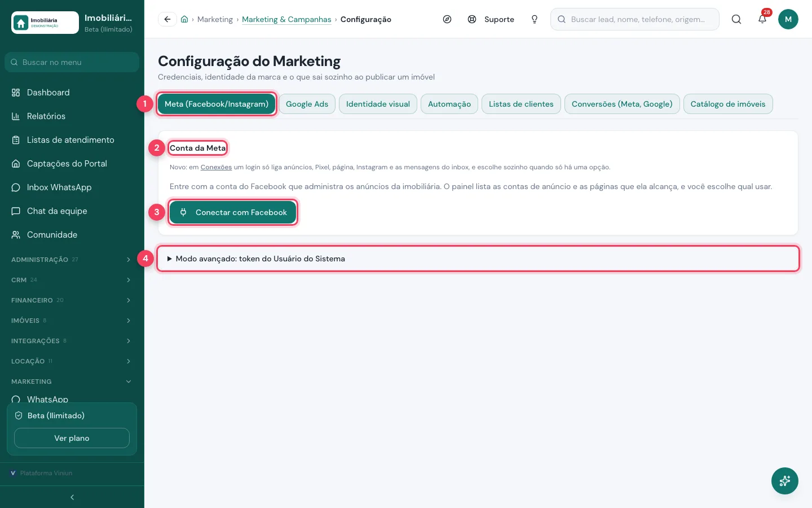The height and width of the screenshot is (508, 812).
Task: Select Meta (Facebook/Instagram) tab
Action: [217, 104]
